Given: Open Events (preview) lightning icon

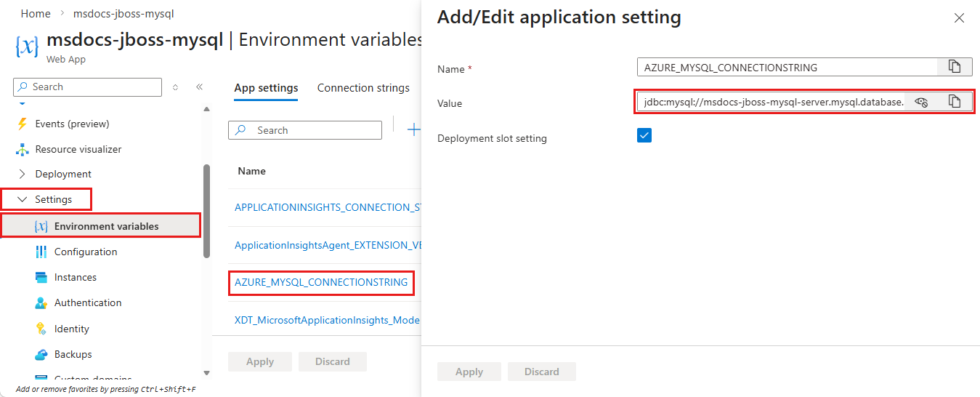Looking at the screenshot, I should click(21, 124).
